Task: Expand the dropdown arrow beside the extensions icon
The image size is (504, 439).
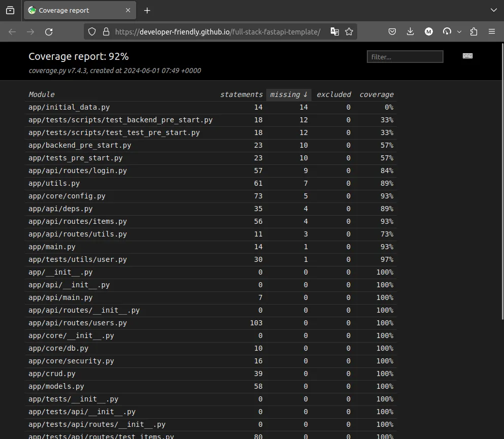Action: point(459,31)
